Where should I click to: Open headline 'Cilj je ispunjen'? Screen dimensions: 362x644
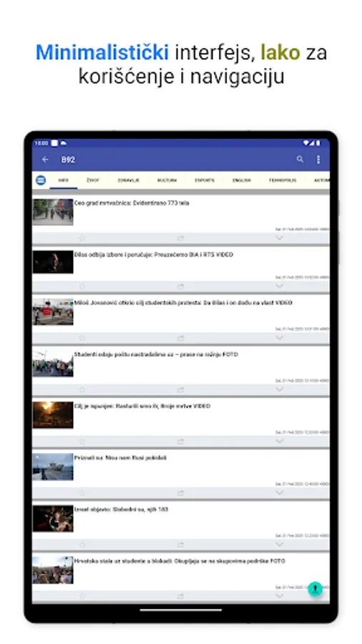(142, 406)
